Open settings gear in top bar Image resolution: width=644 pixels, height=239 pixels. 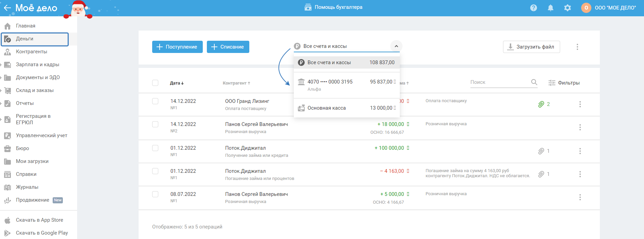[x=568, y=8]
